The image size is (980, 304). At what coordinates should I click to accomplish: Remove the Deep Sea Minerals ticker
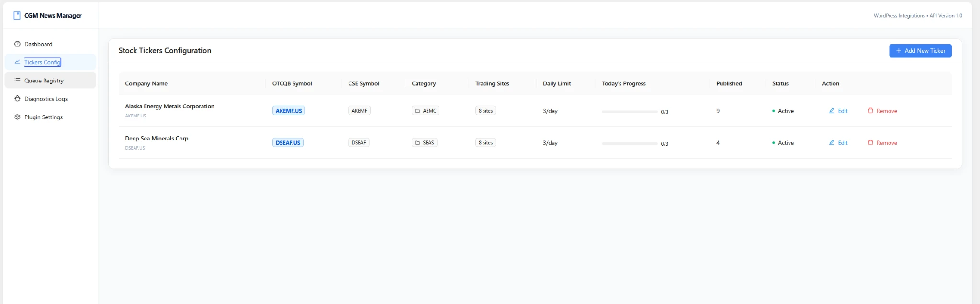[882, 143]
